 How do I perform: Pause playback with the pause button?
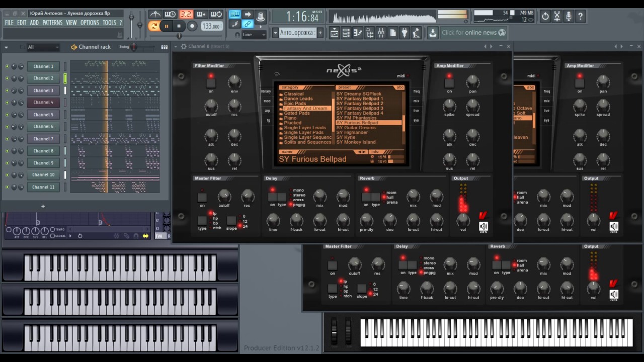pyautogui.click(x=166, y=26)
